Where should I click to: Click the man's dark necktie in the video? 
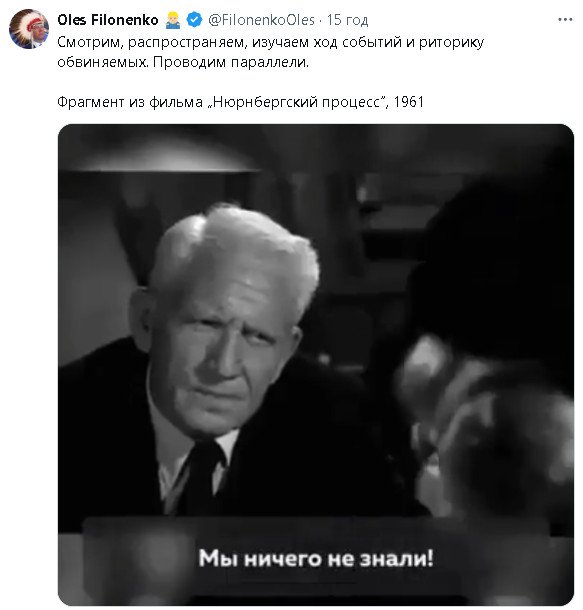(x=202, y=479)
